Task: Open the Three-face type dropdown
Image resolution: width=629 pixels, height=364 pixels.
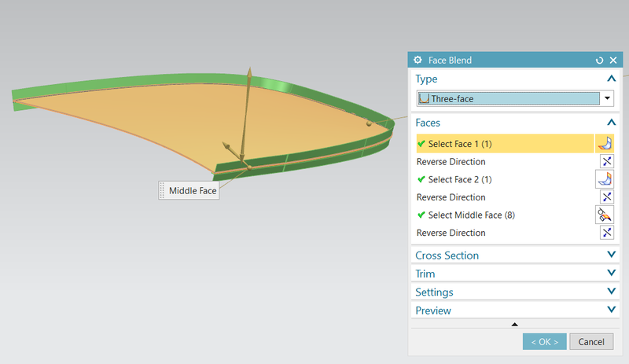Action: 607,98
